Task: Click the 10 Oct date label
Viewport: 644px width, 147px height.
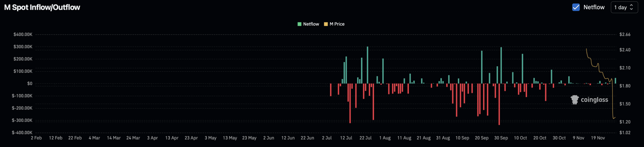Action: [x=520, y=138]
